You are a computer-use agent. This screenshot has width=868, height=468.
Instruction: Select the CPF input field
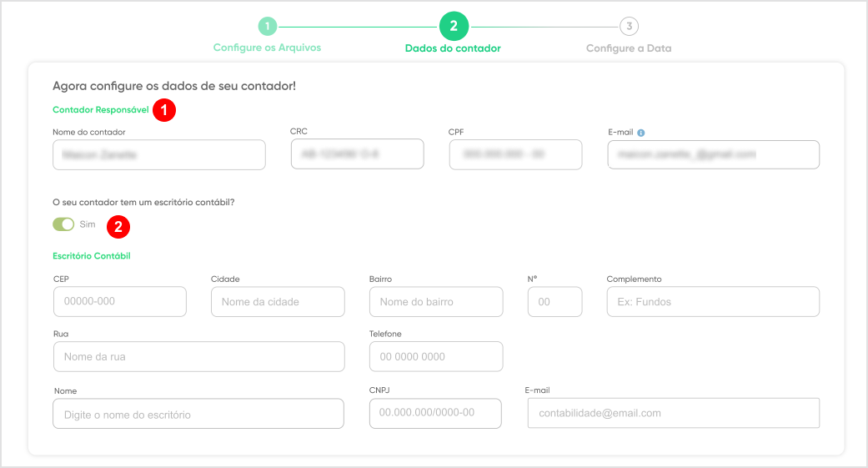[x=515, y=154]
